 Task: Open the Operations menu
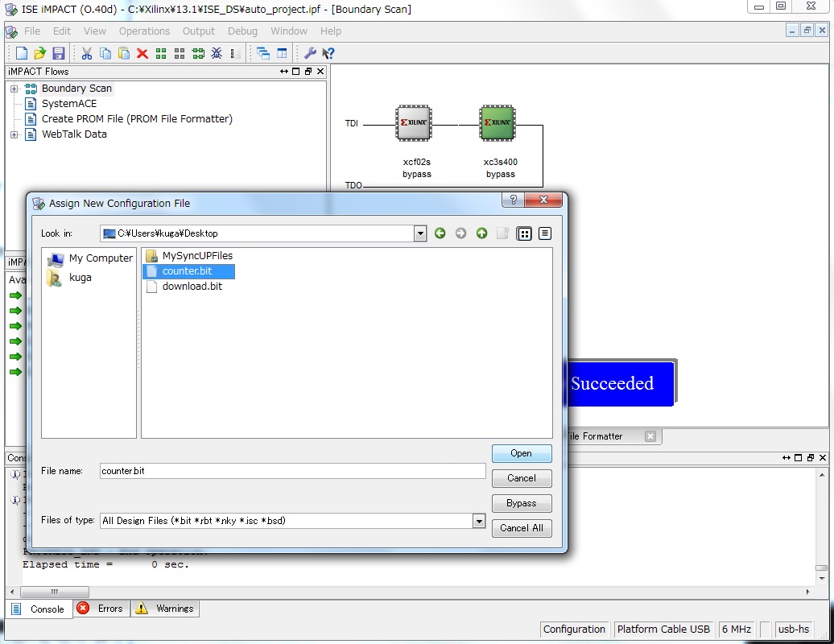click(144, 31)
